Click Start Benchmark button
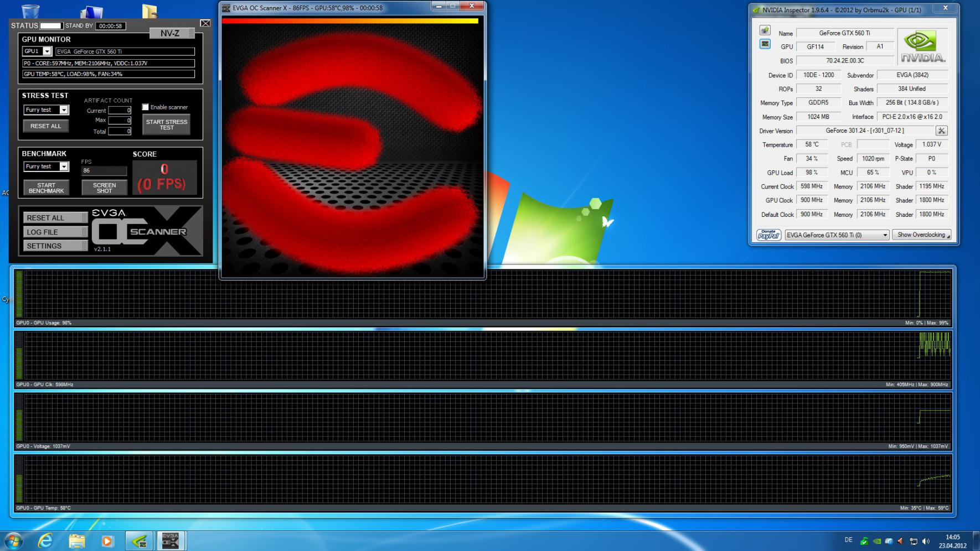Image resolution: width=980 pixels, height=551 pixels. [47, 188]
